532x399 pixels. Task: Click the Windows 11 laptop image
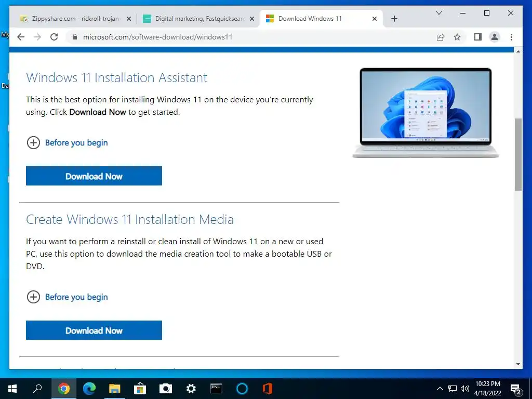[x=425, y=113]
